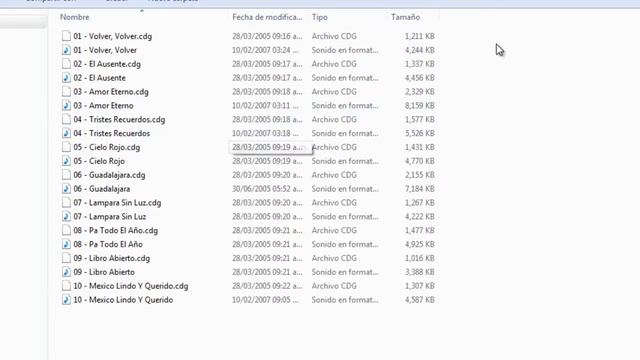Click the 10/02/2007 03:18 date cell
The image size is (640, 360).
pyautogui.click(x=265, y=133)
